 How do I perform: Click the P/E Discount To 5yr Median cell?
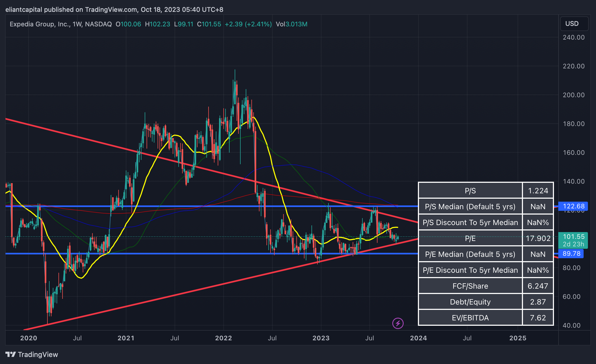470,270
